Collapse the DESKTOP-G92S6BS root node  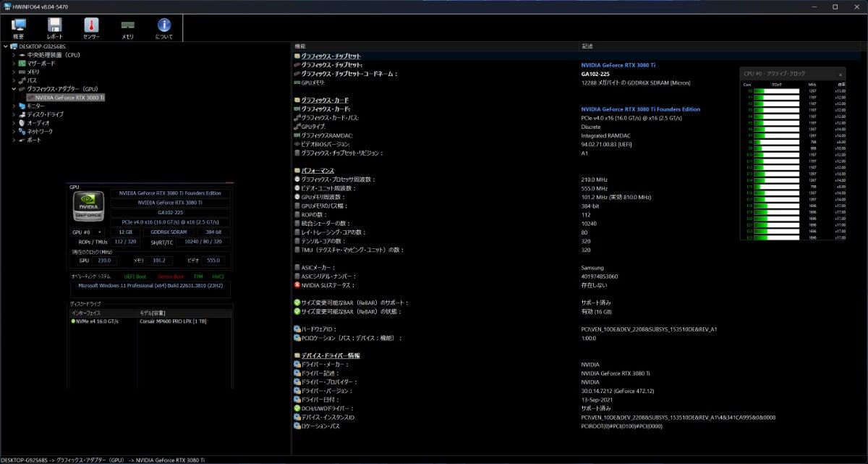pyautogui.click(x=5, y=46)
